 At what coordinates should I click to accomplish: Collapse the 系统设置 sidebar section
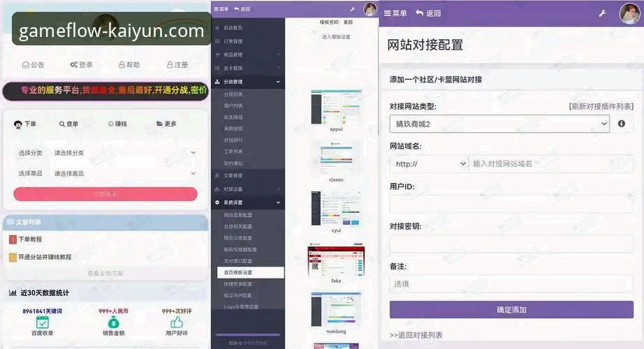pyautogui.click(x=248, y=203)
